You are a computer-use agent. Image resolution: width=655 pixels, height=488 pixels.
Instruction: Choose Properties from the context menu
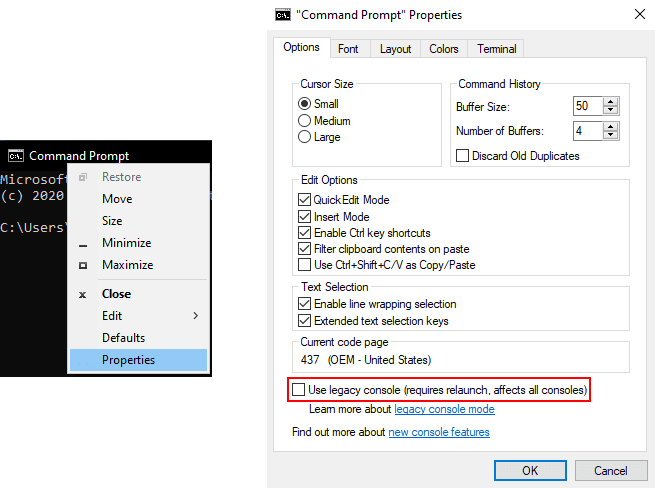(x=129, y=360)
